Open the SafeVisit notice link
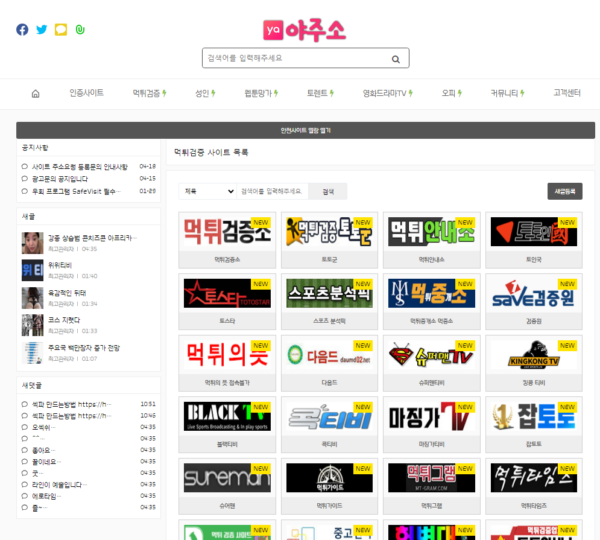The width and height of the screenshot is (600, 540). [x=76, y=191]
